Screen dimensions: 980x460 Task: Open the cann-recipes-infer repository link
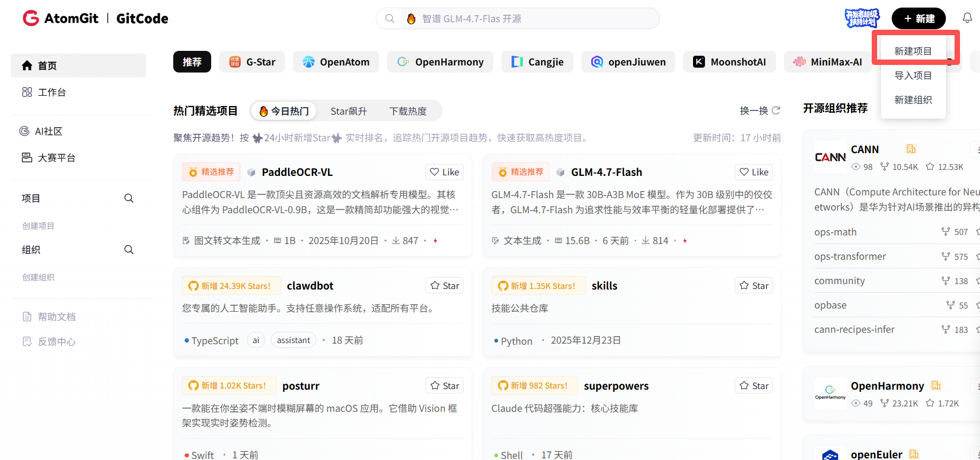tap(854, 329)
